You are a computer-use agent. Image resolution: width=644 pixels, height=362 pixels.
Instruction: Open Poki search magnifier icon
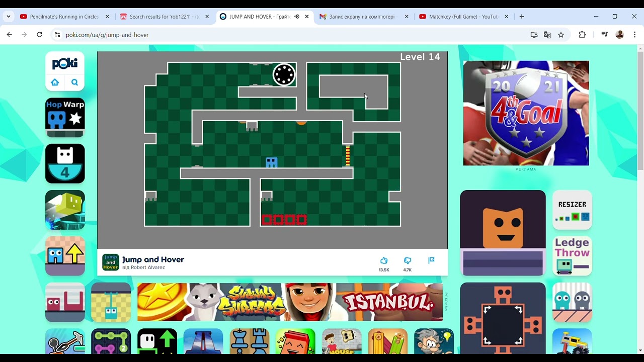click(74, 82)
